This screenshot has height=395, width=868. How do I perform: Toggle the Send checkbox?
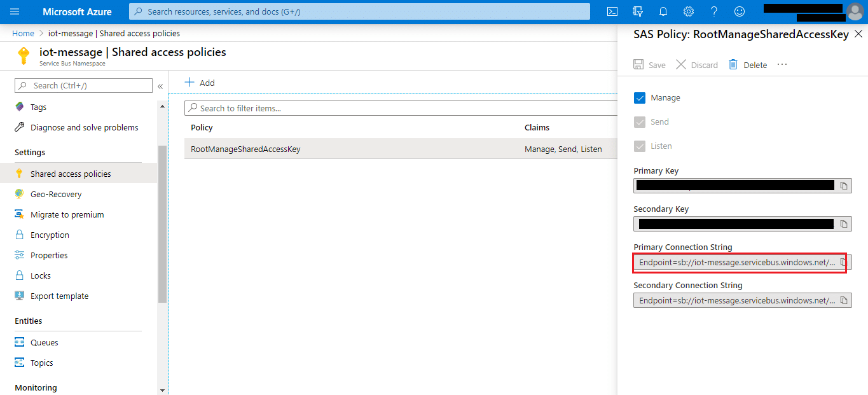pos(640,122)
